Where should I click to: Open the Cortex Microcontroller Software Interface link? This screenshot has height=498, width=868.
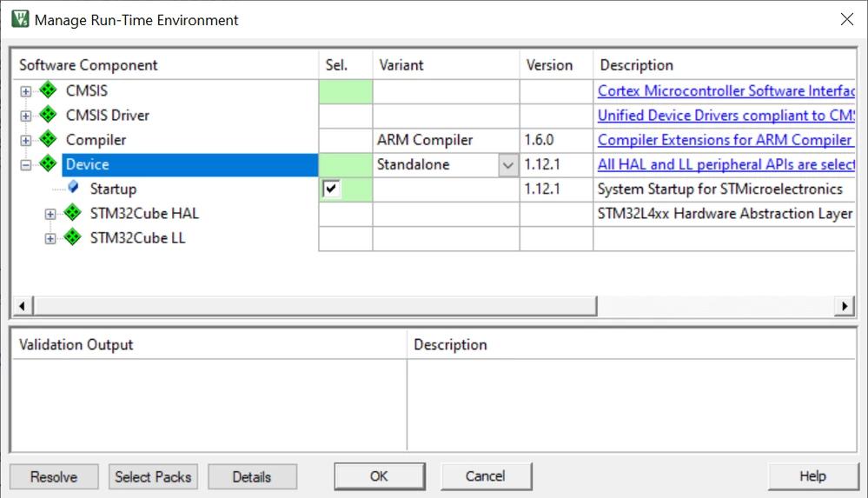tap(726, 91)
